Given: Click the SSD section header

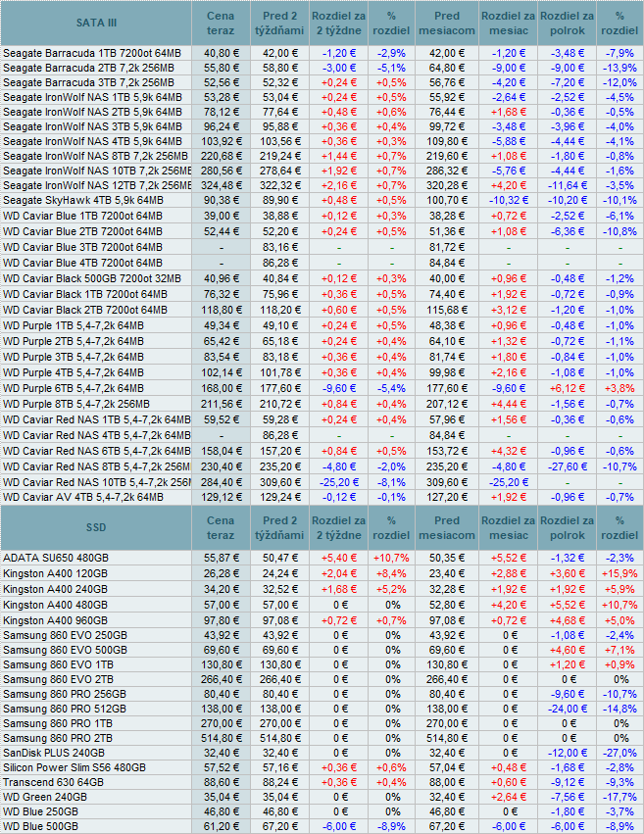Looking at the screenshot, I should 96,527.
